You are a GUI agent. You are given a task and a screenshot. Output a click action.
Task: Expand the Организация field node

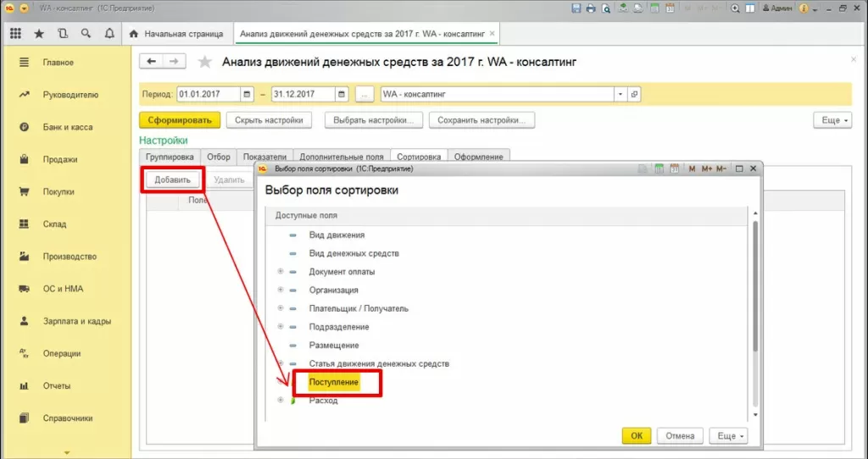click(x=281, y=290)
